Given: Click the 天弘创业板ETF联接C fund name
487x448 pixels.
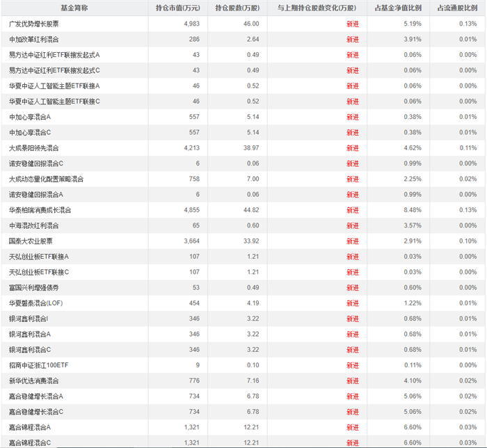Looking at the screenshot, I should pos(39,272).
